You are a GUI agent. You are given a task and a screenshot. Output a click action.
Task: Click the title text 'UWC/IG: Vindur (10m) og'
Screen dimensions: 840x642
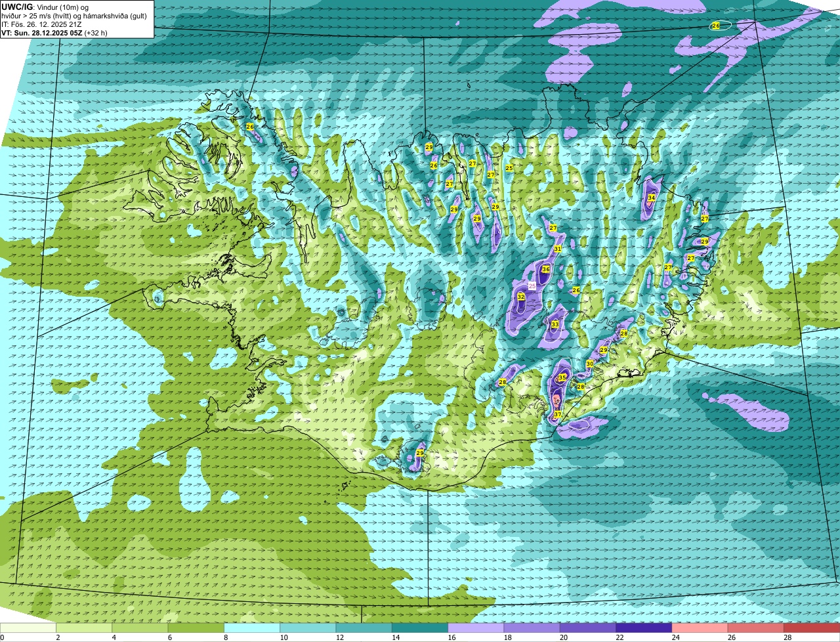(x=45, y=7)
